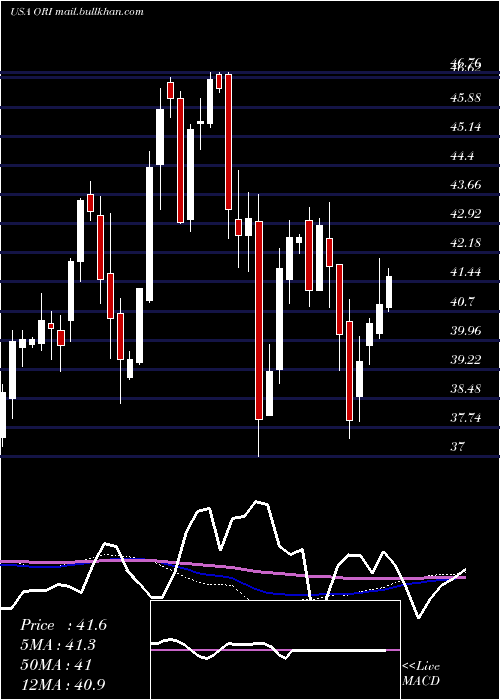Click the 41.44 axis label
This screenshot has height=700, width=500.
point(466,272)
